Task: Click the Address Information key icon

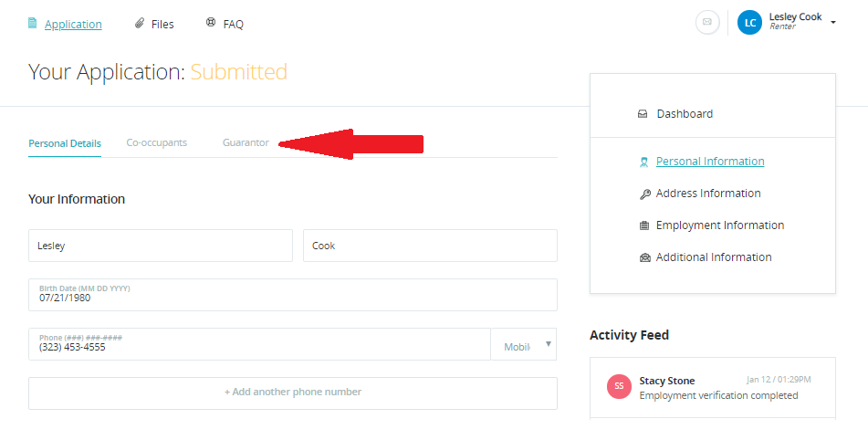Action: [644, 194]
